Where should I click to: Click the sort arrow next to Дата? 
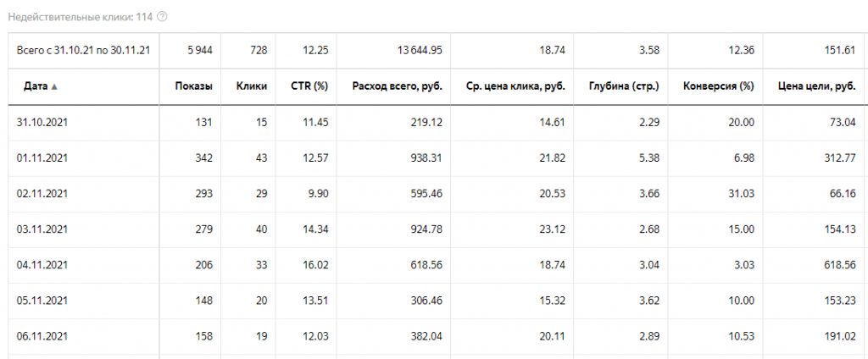click(x=54, y=86)
